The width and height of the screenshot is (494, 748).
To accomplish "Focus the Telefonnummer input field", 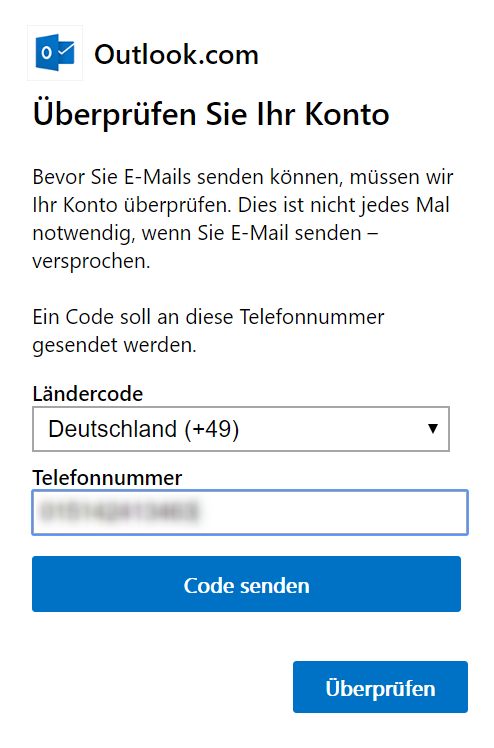I will coord(250,513).
